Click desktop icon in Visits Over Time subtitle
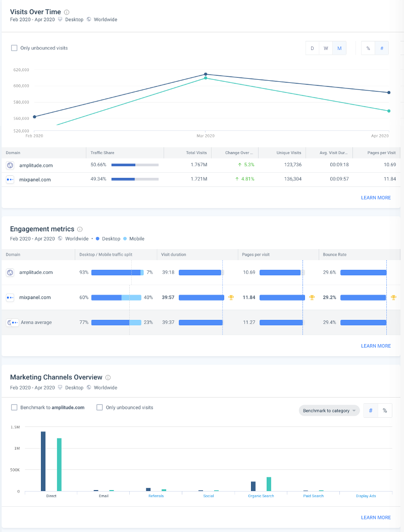The width and height of the screenshot is (404, 532). coord(60,19)
